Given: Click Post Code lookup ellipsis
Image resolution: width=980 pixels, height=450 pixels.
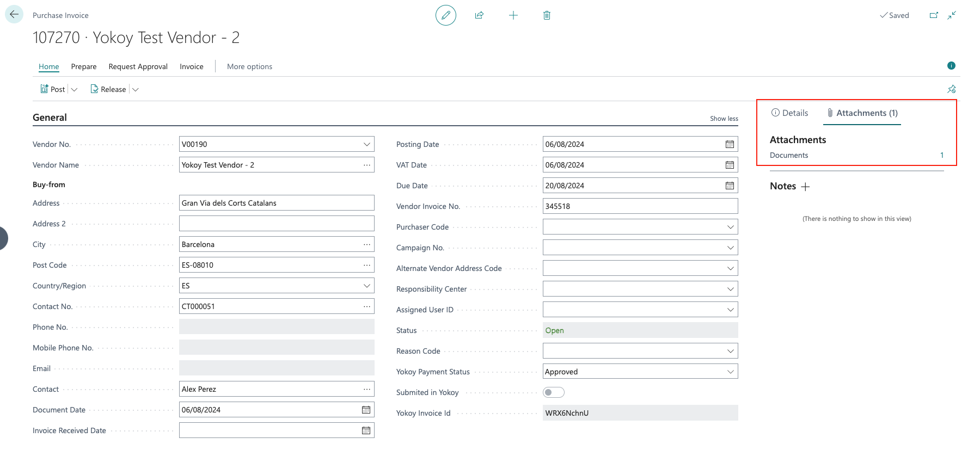Looking at the screenshot, I should [367, 265].
